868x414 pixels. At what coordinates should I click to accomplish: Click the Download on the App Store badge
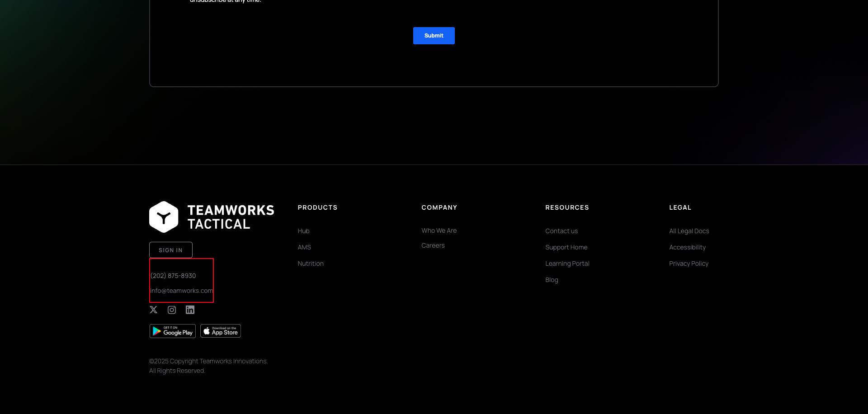point(220,330)
